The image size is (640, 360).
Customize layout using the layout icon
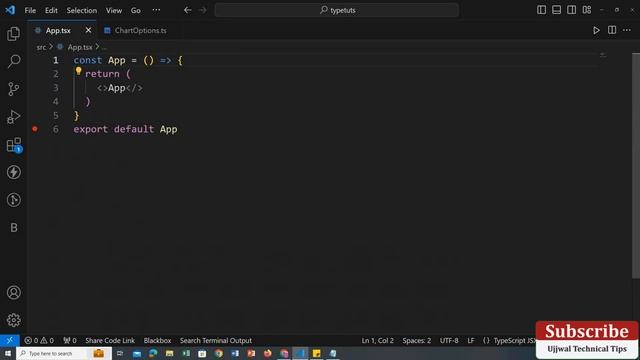(587, 9)
